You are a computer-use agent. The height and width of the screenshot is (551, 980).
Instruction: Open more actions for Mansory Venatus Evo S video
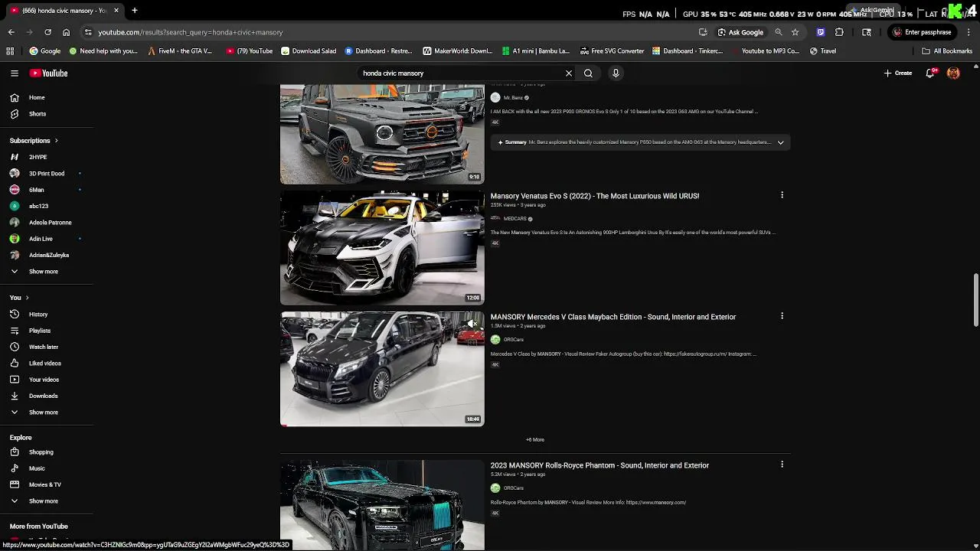(x=782, y=195)
